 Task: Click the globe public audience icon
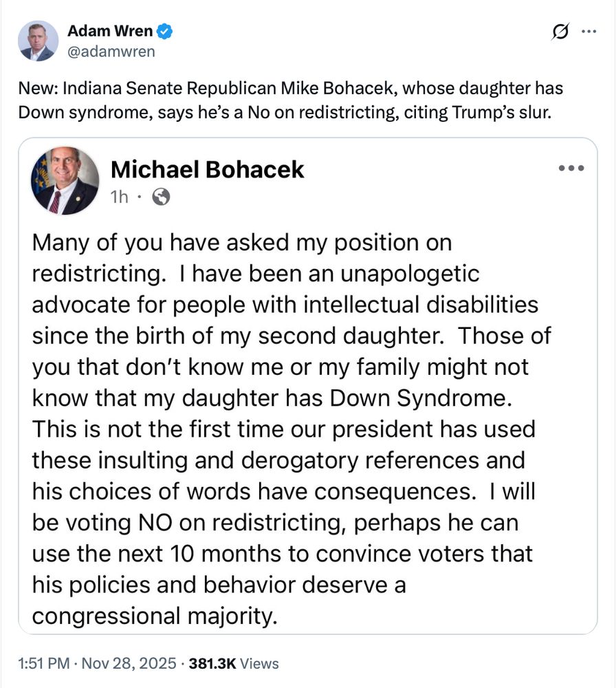[161, 197]
